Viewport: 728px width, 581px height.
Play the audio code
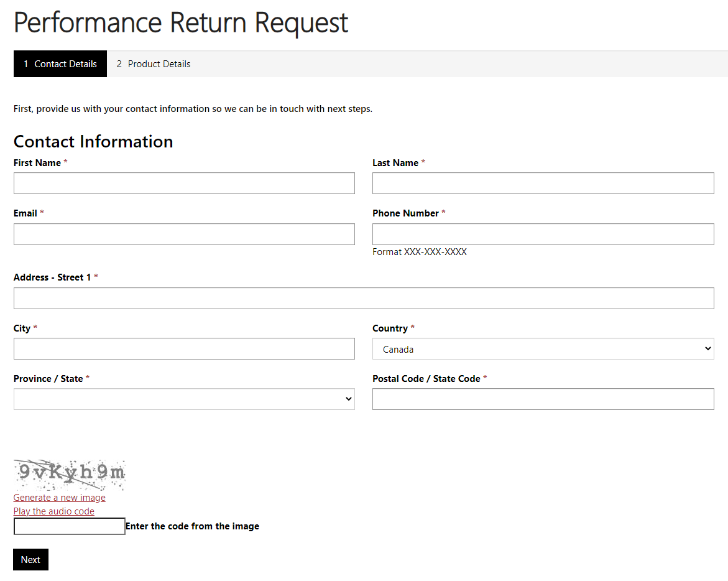[54, 511]
